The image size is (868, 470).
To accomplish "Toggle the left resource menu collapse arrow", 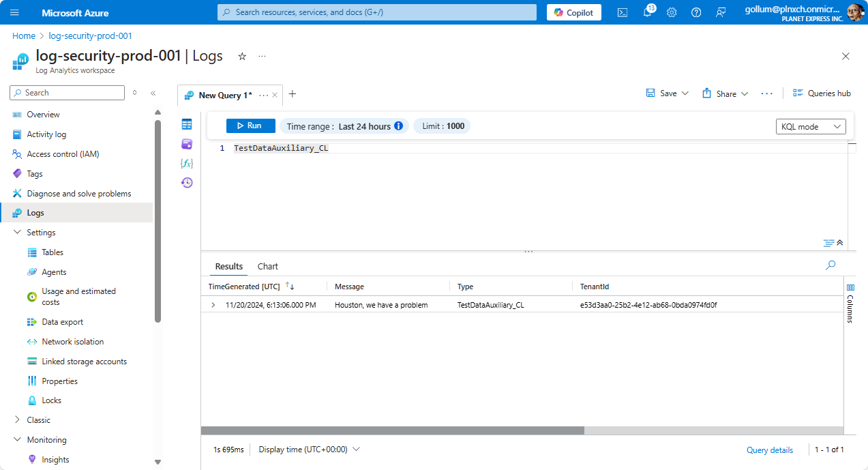I will 153,93.
